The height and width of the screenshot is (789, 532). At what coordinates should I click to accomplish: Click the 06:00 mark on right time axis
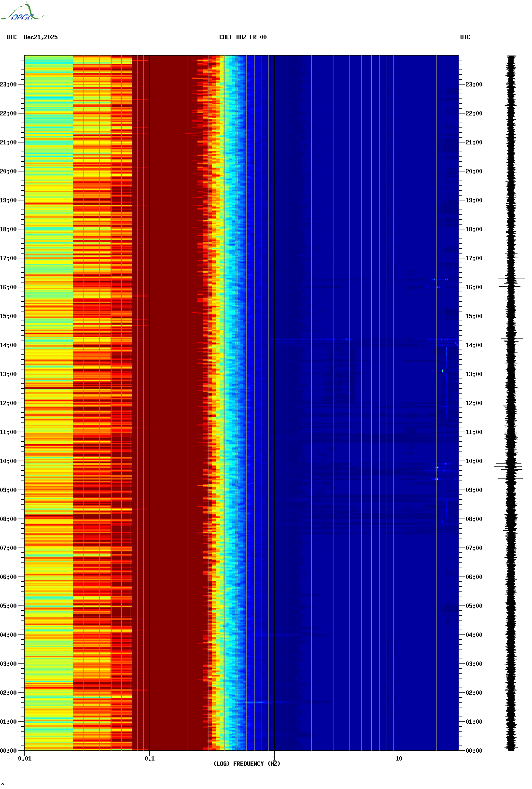coord(474,577)
